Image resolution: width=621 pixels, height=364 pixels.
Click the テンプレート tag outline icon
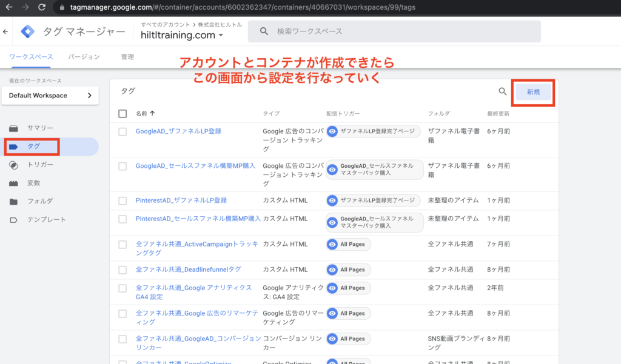pyautogui.click(x=13, y=220)
